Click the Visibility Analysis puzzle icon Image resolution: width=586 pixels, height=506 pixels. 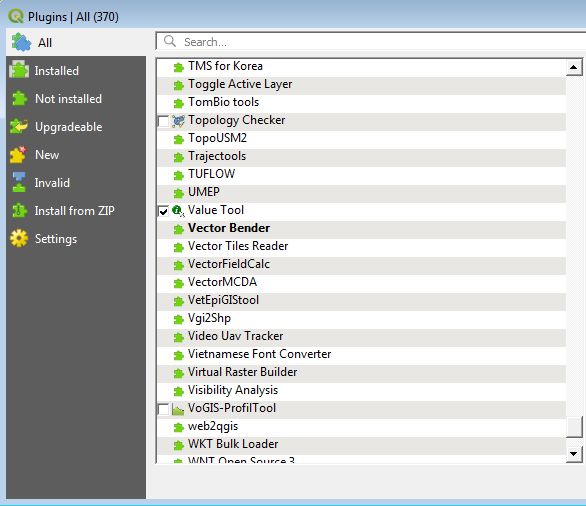[179, 391]
